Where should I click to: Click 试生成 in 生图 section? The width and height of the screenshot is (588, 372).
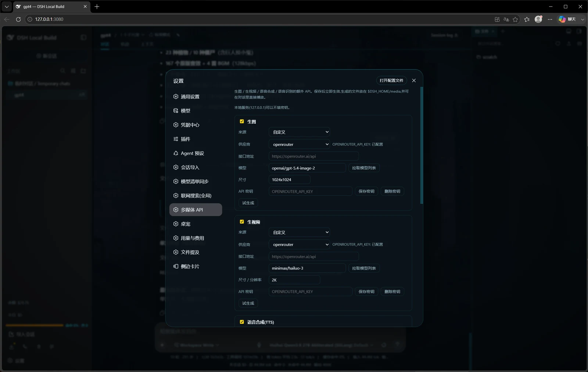pyautogui.click(x=248, y=203)
